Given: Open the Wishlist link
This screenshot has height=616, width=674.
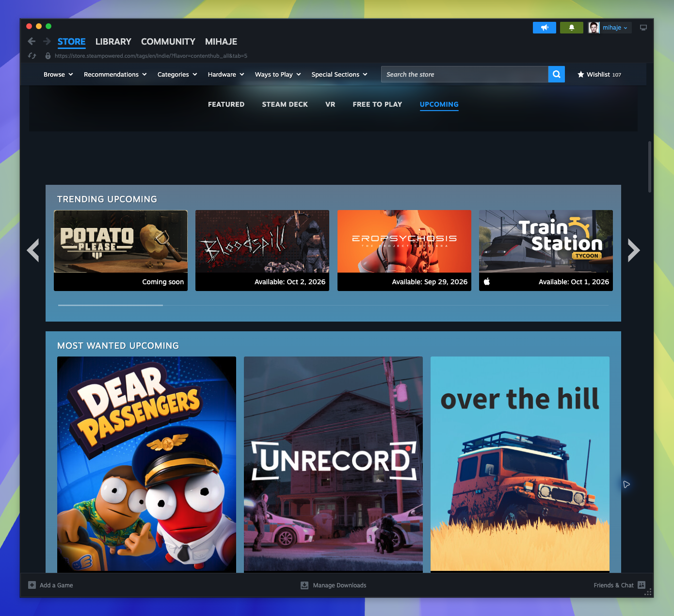Looking at the screenshot, I should [x=599, y=74].
